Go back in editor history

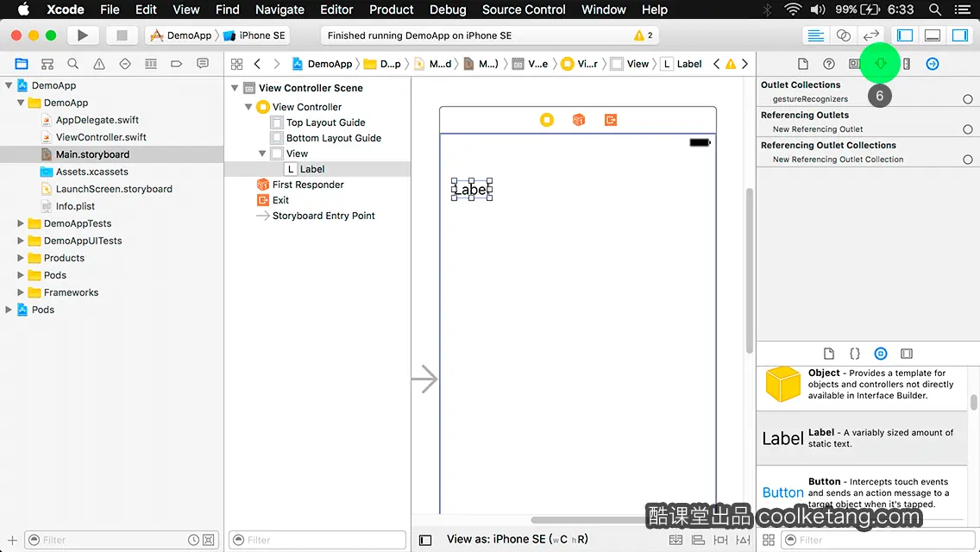(x=257, y=64)
